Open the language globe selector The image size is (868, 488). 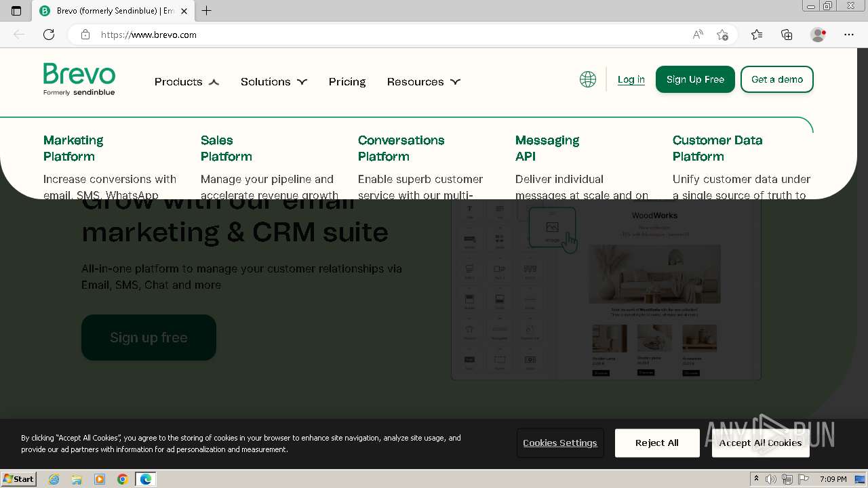[x=588, y=79]
